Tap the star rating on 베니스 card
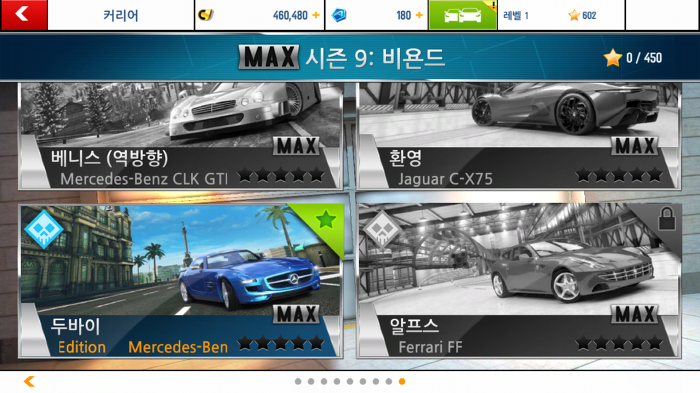This screenshot has width=700, height=393. pos(281,175)
